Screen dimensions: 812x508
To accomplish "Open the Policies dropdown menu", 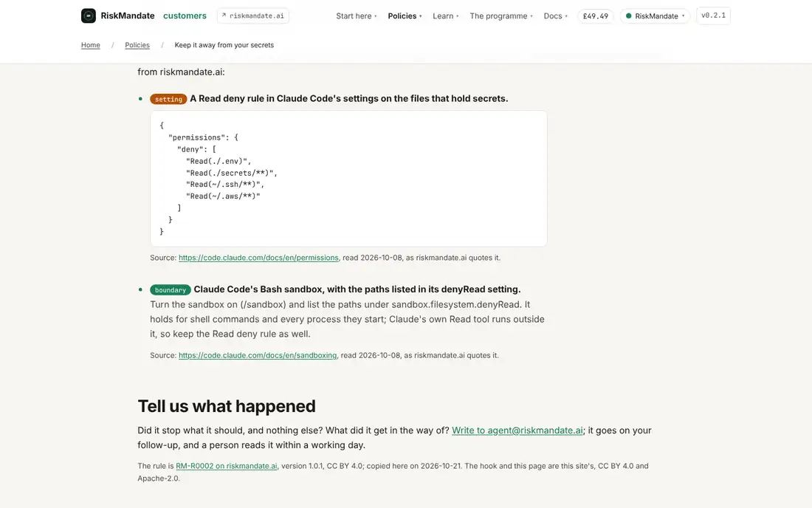I will click(x=405, y=16).
